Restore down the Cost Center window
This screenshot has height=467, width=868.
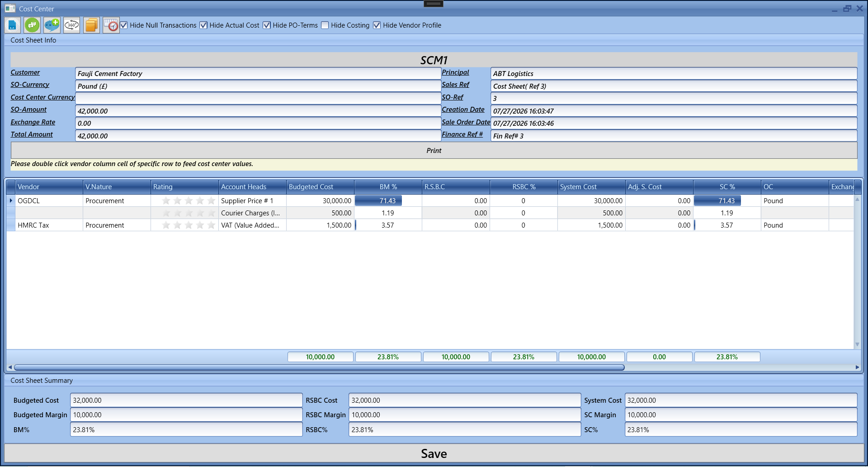coord(847,9)
